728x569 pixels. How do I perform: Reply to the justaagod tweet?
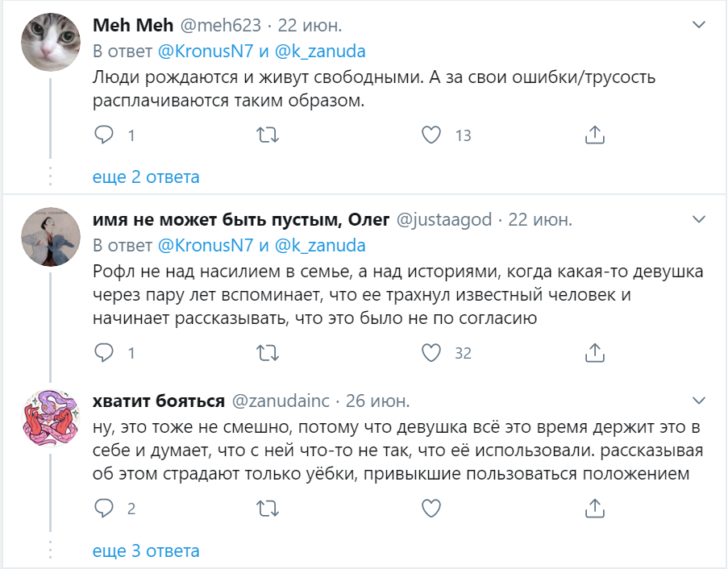coord(105,352)
